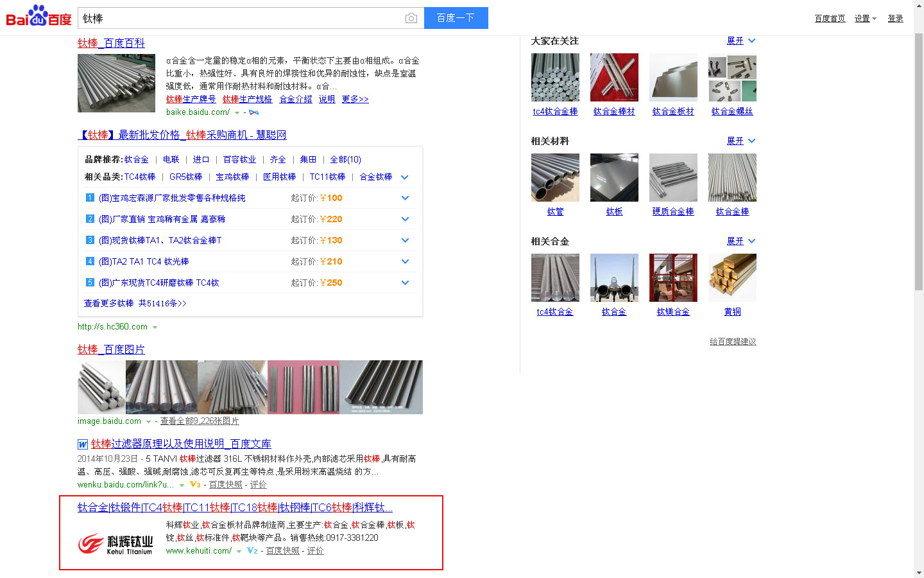Image resolution: width=924 pixels, height=578 pixels.
Task: Open the 钛合金螺丝 link
Action: click(x=732, y=112)
